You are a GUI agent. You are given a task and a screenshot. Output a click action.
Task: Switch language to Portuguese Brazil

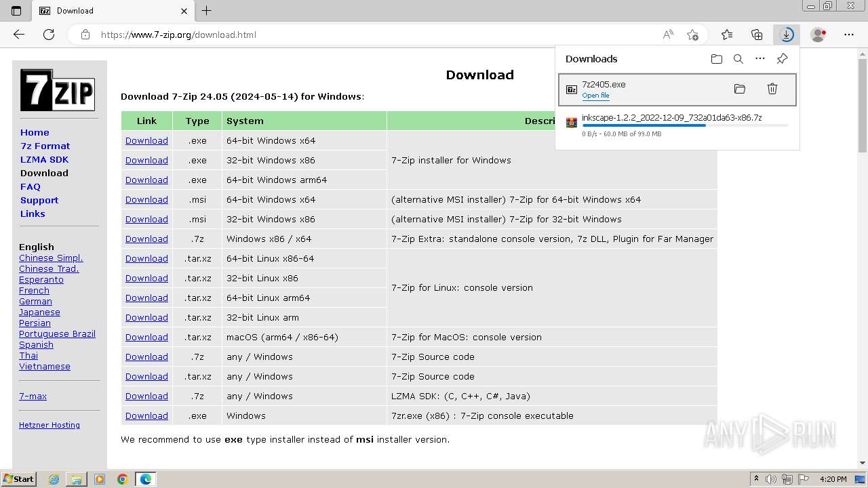(57, 333)
